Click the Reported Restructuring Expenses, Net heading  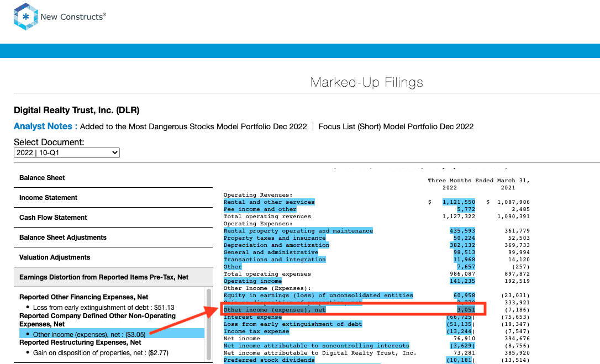point(80,342)
